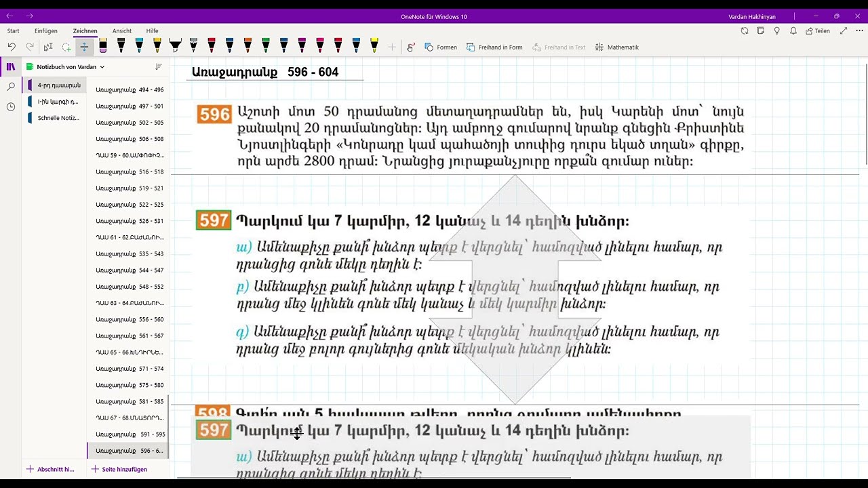The width and height of the screenshot is (868, 488).
Task: Open page Առաջադրանք 506 - 508
Action: 128,139
